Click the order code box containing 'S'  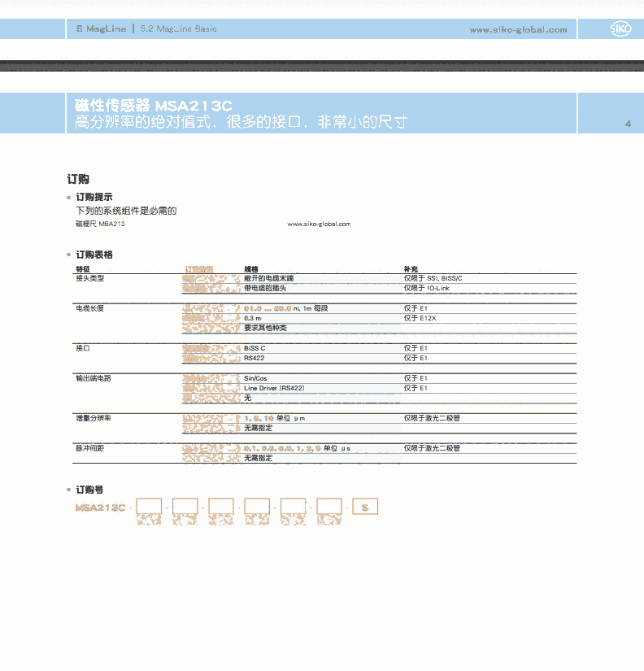pos(365,508)
